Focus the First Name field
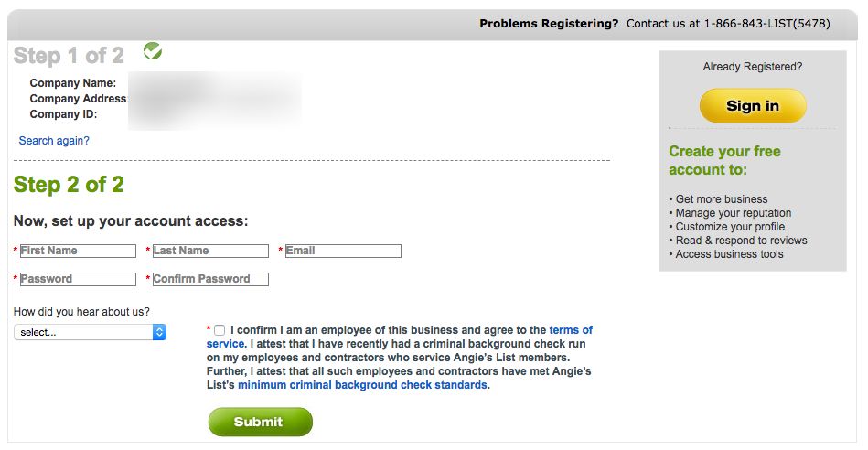 [x=78, y=251]
